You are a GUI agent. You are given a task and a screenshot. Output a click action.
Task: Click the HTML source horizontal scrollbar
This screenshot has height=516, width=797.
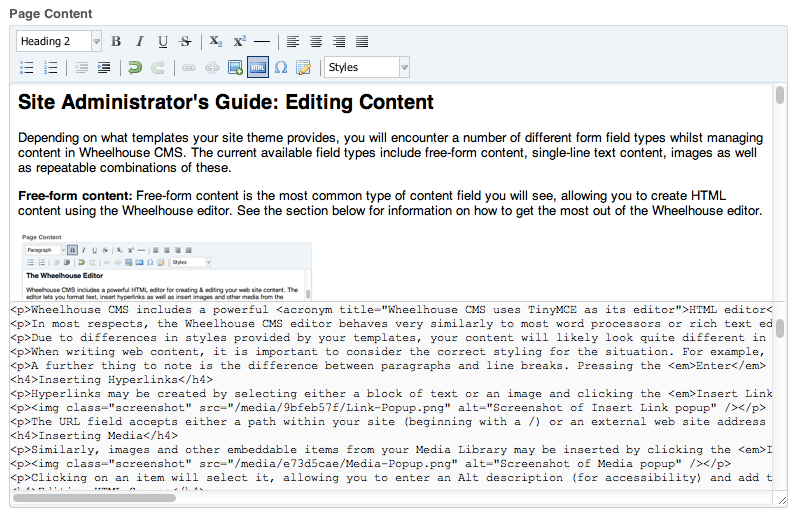(94, 498)
